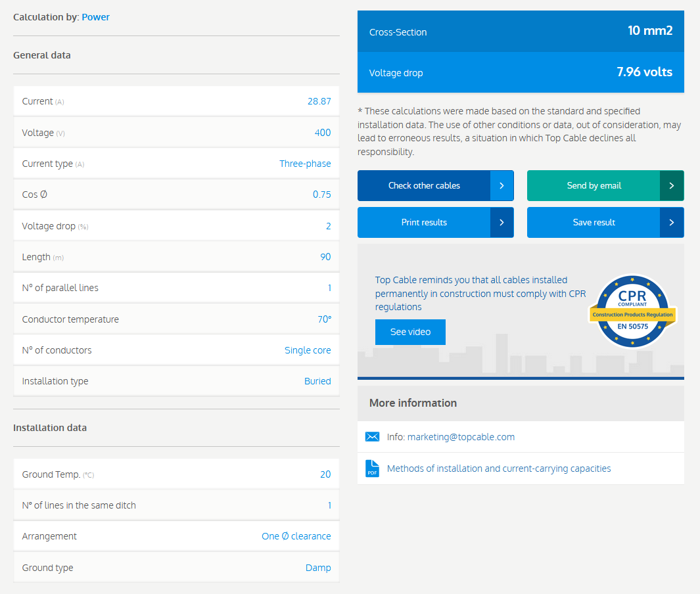Click the Send by email button label

(594, 186)
